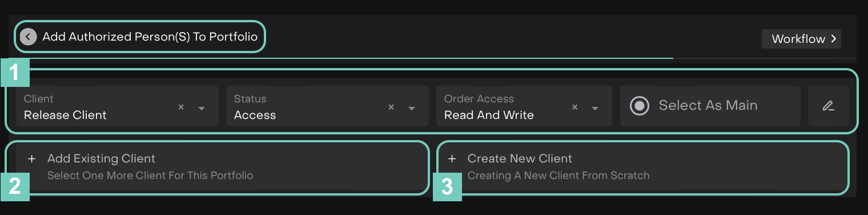Screen dimensions: 868x215
Task: Click the Access status value
Action: point(255,115)
